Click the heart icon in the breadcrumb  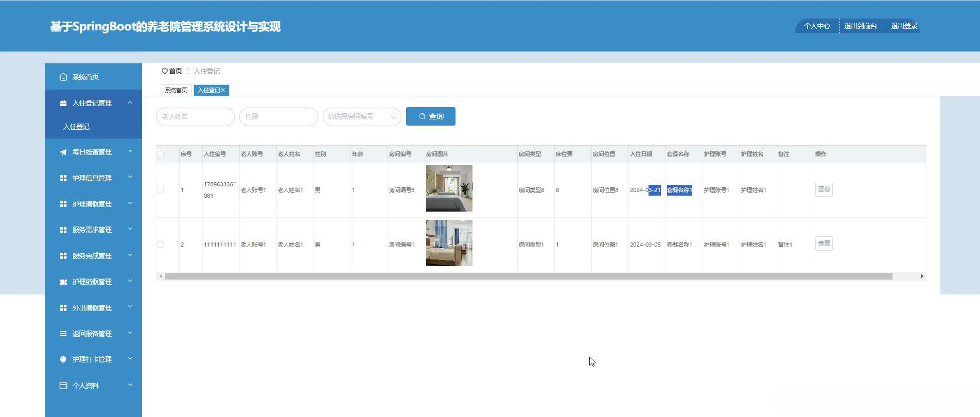coord(165,71)
